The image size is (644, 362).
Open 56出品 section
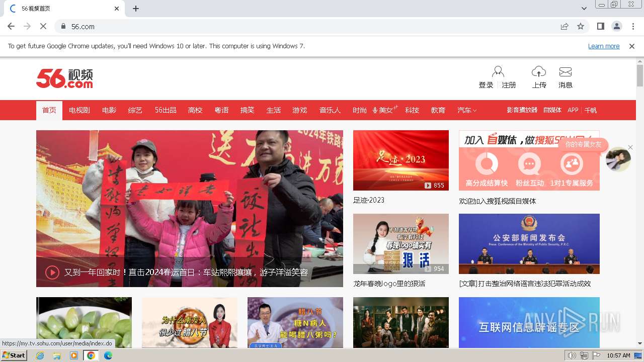[166, 110]
